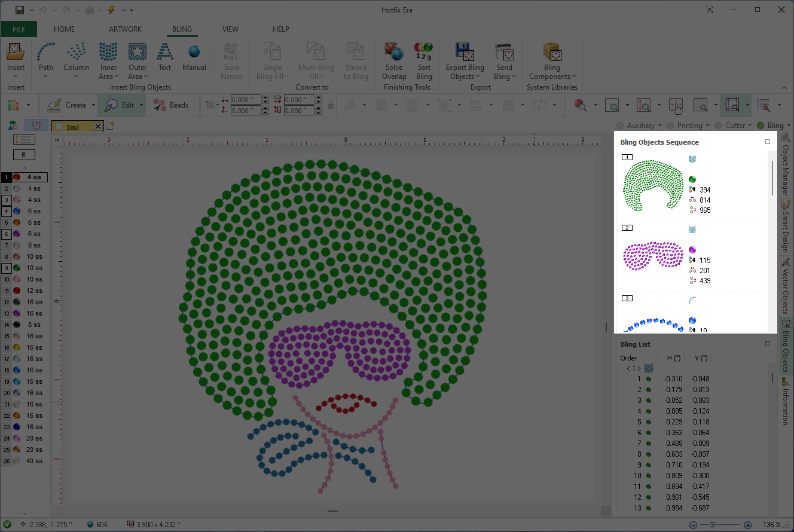Toggle palette row 3 checkbox for 4 ss

(6, 200)
